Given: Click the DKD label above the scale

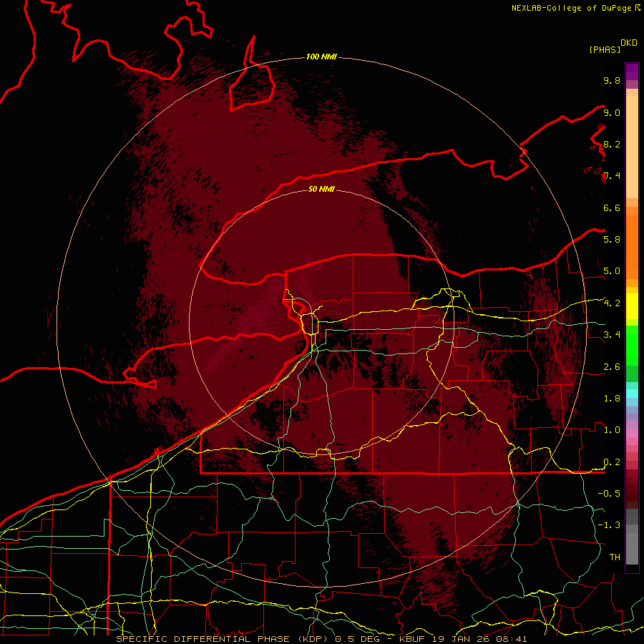Looking at the screenshot, I should coord(629,43).
